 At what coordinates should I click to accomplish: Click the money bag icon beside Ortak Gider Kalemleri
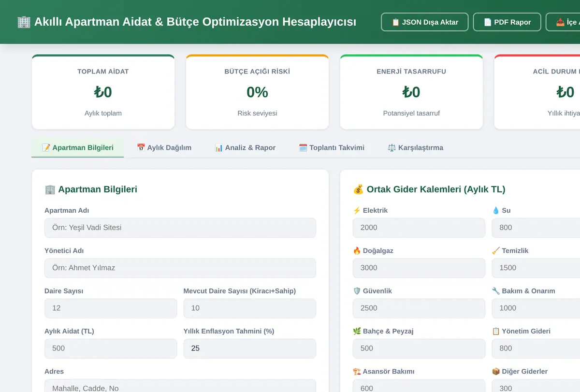tap(358, 189)
